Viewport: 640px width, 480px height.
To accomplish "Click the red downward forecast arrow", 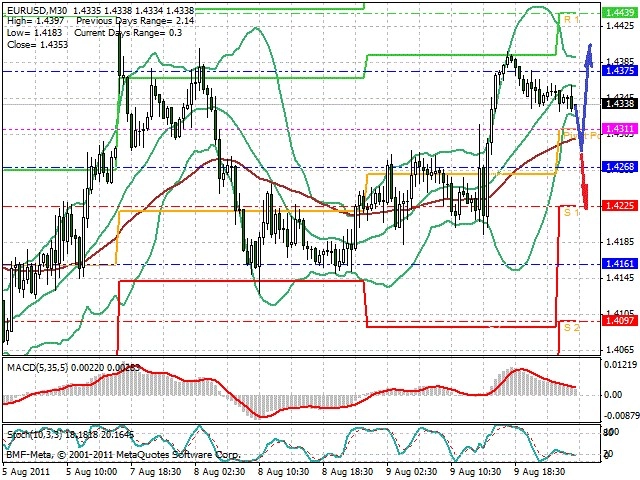I will pyautogui.click(x=584, y=180).
